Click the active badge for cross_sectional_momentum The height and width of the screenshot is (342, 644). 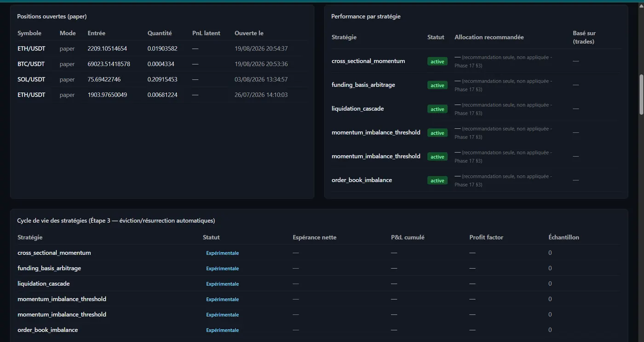[437, 62]
